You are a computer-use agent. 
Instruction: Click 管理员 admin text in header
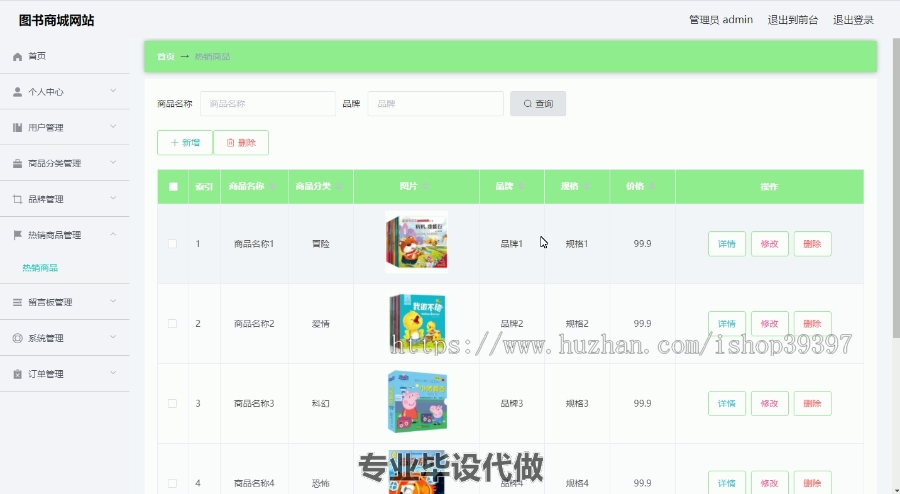click(721, 20)
